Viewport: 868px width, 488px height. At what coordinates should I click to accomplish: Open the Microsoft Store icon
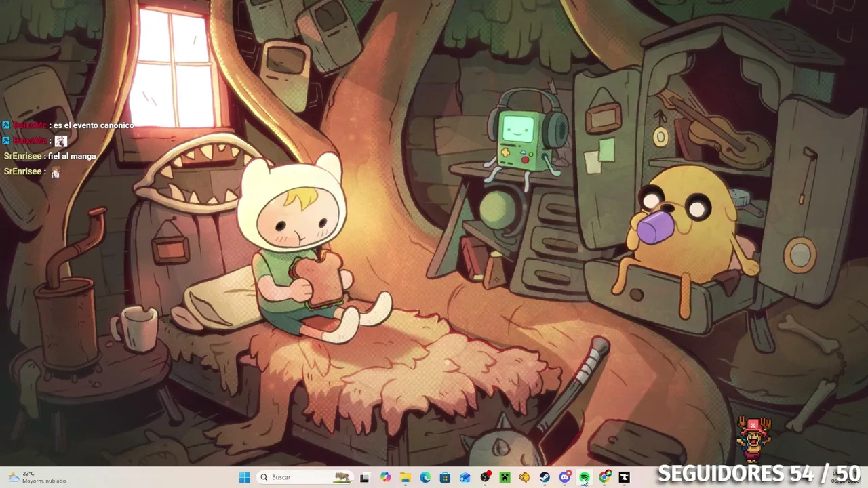point(445,477)
